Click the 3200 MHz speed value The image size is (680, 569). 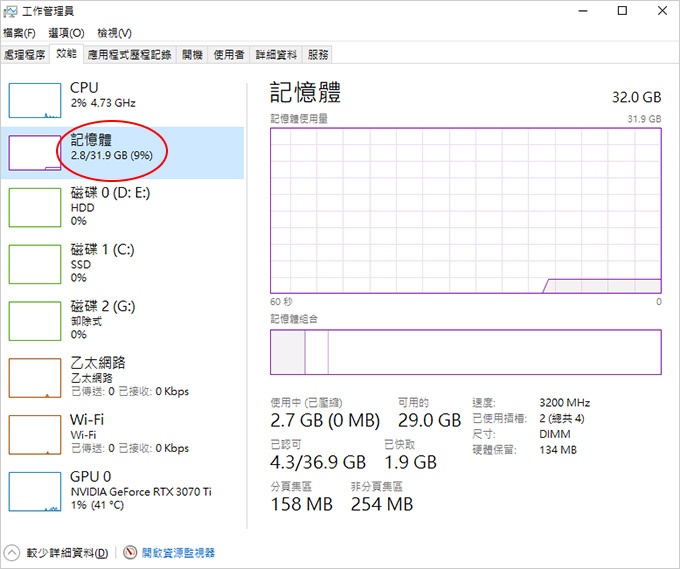564,403
